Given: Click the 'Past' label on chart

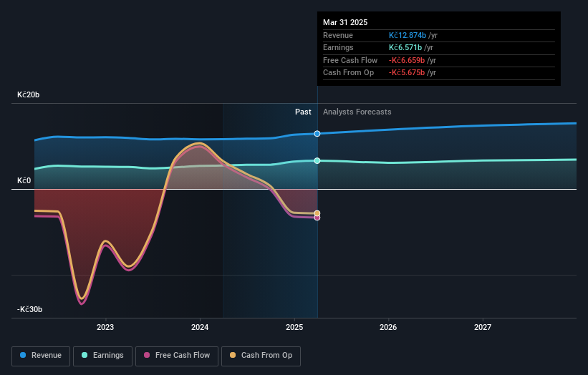Looking at the screenshot, I should [x=303, y=112].
